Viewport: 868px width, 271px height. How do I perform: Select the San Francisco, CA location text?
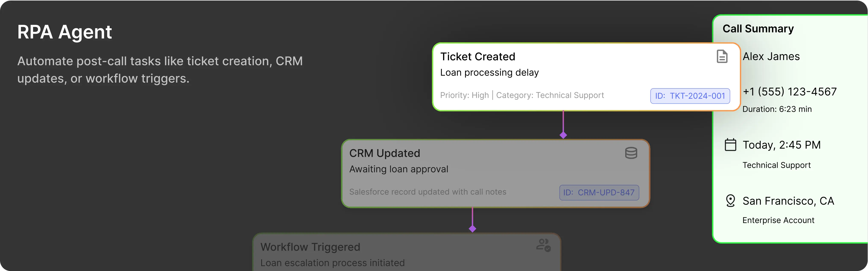point(788,201)
